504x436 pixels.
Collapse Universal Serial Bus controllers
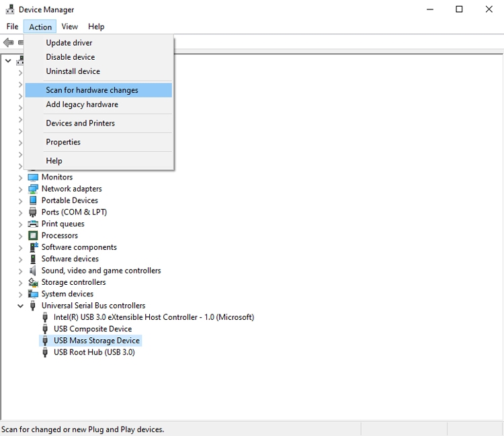pos(20,306)
